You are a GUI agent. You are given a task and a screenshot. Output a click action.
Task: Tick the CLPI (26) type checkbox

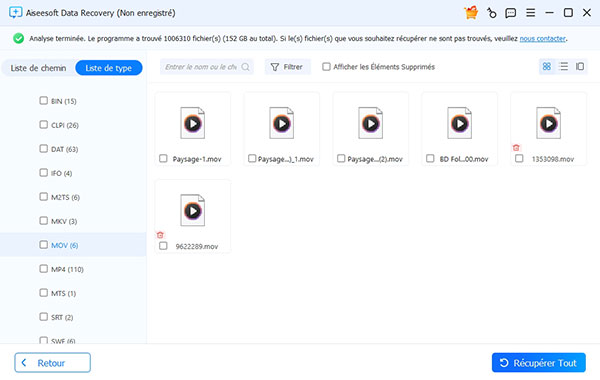tap(43, 125)
